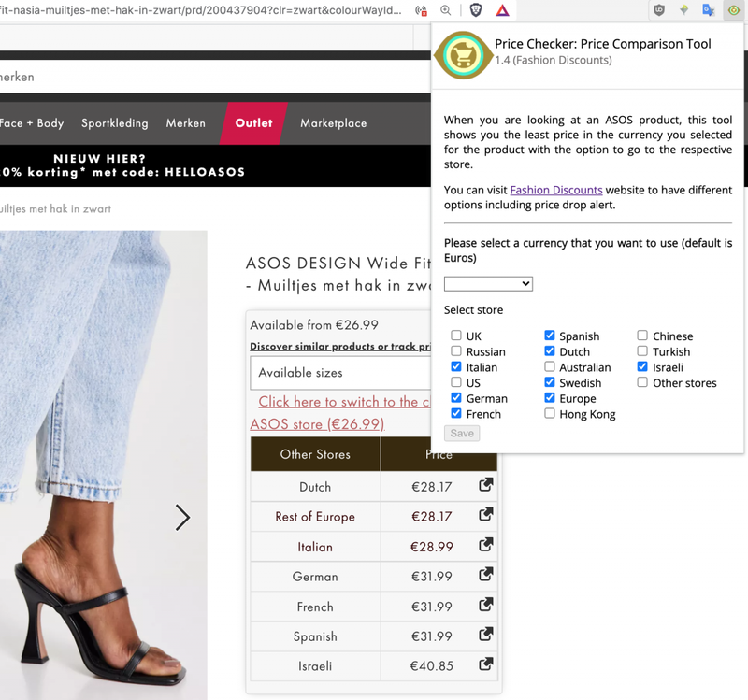Click the uBlock Origin extension icon
This screenshot has width=748, height=700.
tap(659, 10)
